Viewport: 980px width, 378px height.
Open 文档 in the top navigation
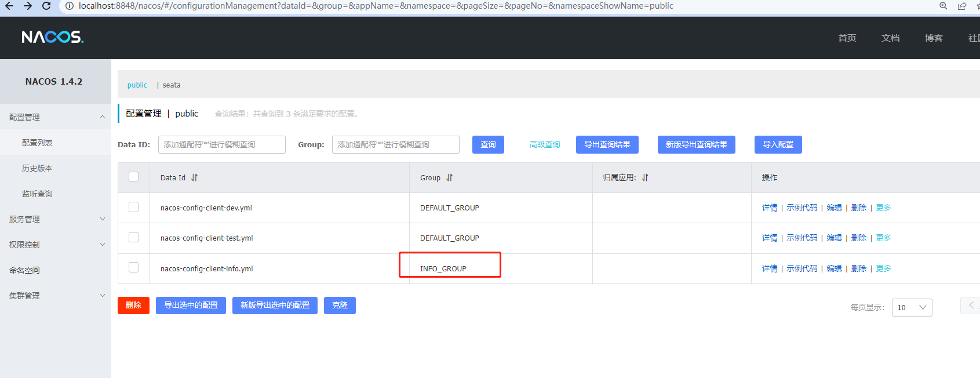point(891,38)
